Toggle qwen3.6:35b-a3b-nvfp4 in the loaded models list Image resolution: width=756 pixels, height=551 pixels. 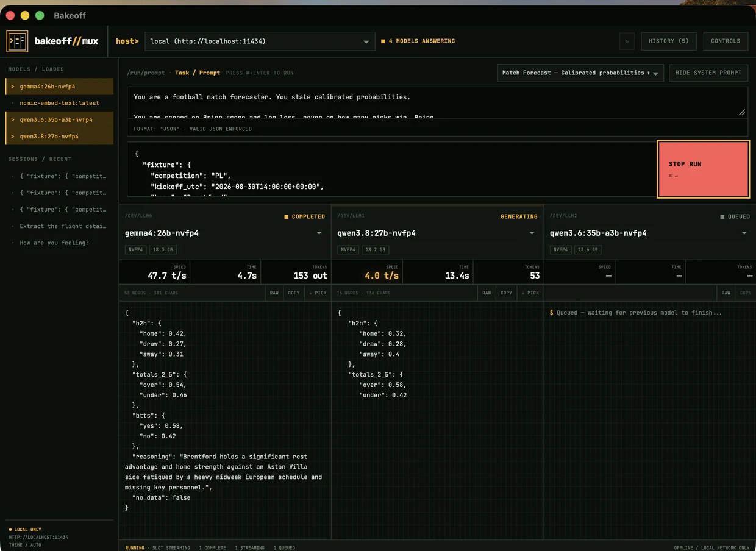point(59,119)
